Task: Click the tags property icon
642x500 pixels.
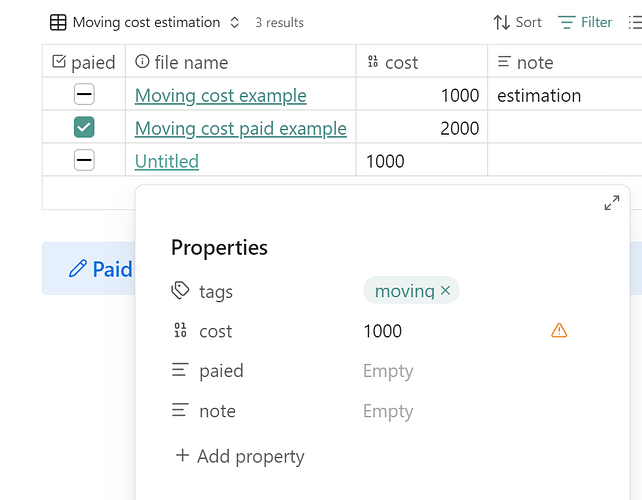Action: point(180,291)
